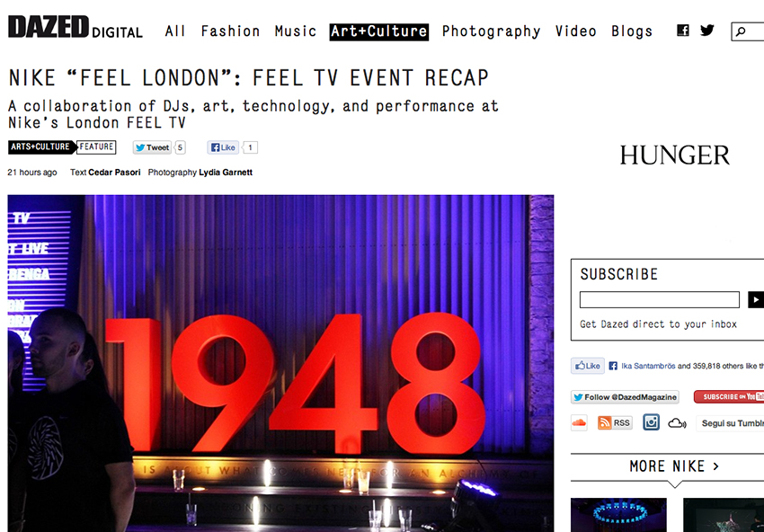Follow @DazedMagazine on Twitter
764x532 pixels.
click(626, 397)
